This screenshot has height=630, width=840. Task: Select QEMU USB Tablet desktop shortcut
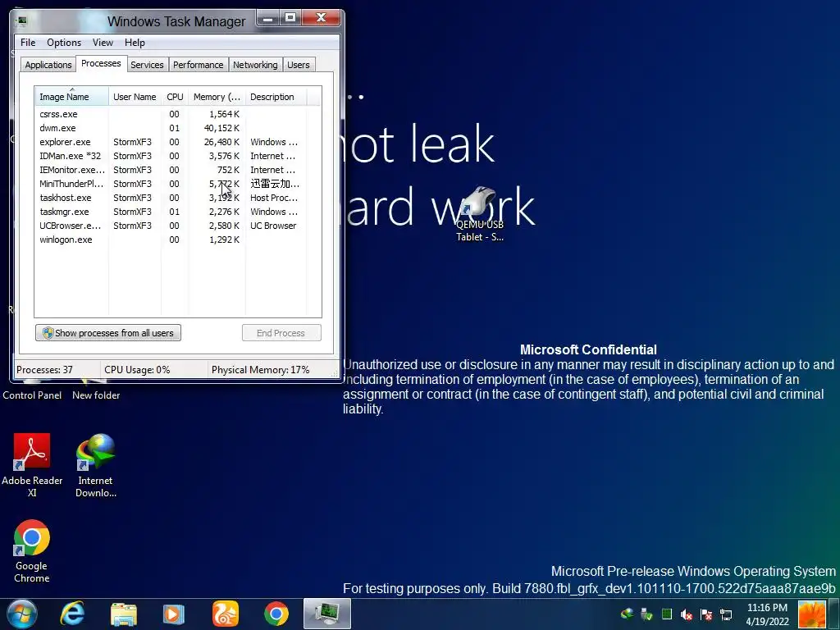(479, 214)
